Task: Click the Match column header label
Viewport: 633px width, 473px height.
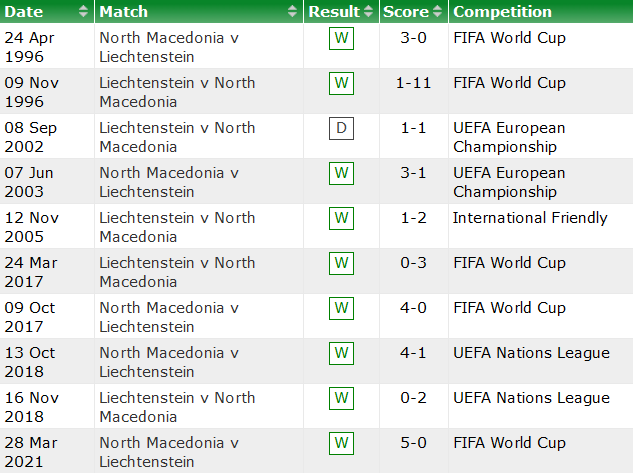Action: click(x=124, y=12)
